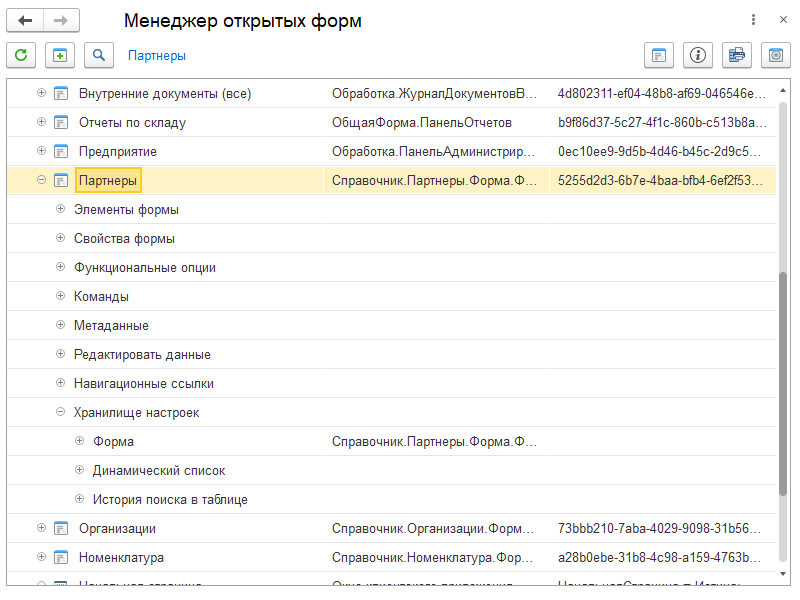Select the Организации row text
800x600 pixels.
[x=117, y=529]
